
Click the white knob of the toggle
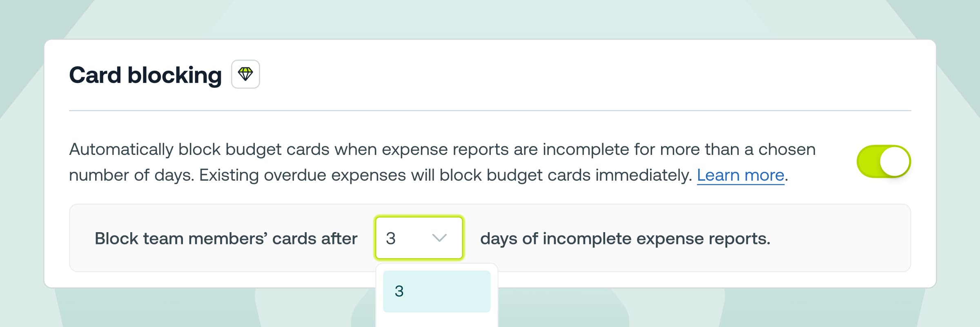[895, 161]
